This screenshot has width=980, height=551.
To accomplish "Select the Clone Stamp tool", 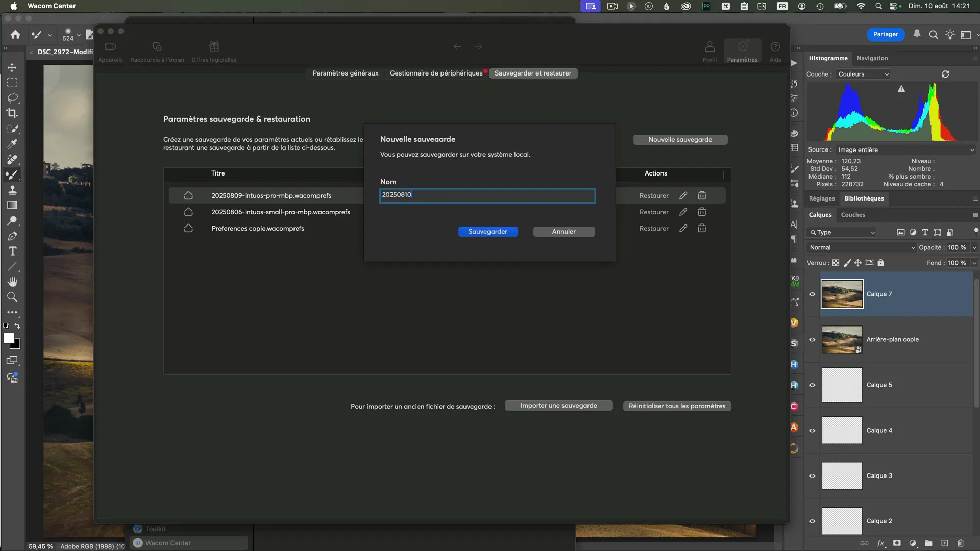I will coord(12,190).
